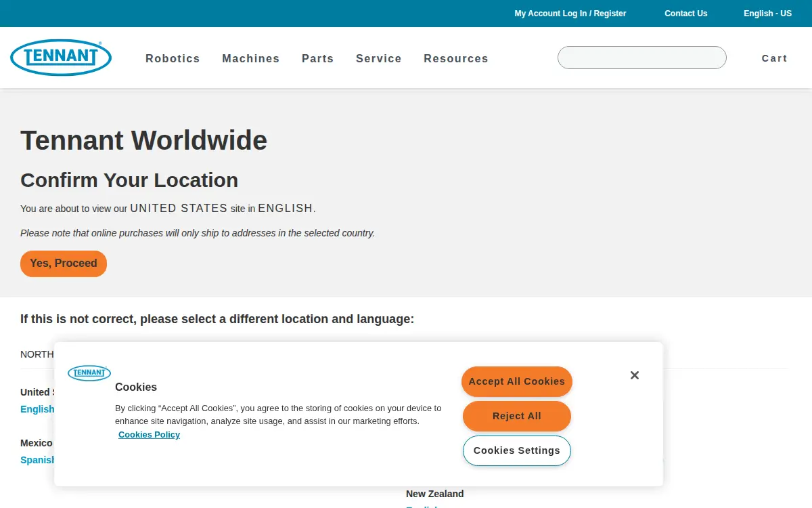
Task: Click the Confirm Your Location heading
Action: point(129,180)
